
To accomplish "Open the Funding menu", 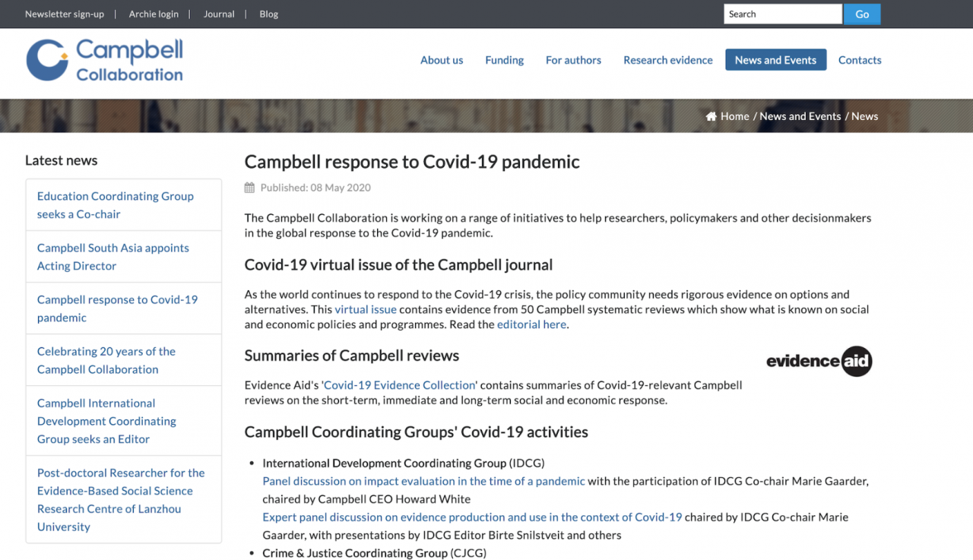I will [x=504, y=59].
